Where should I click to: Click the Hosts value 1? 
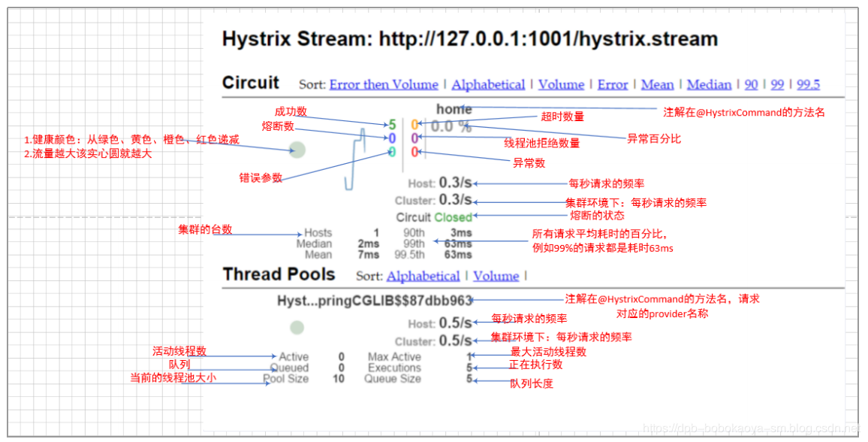point(376,232)
